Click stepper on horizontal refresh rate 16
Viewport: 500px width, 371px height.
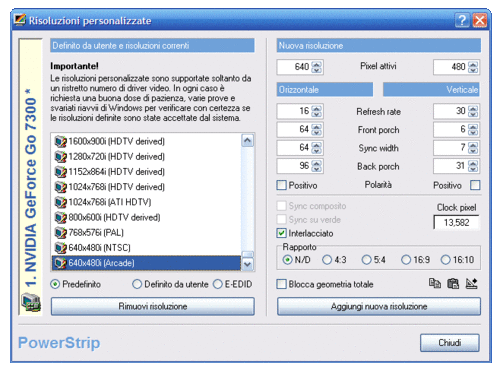pyautogui.click(x=317, y=111)
